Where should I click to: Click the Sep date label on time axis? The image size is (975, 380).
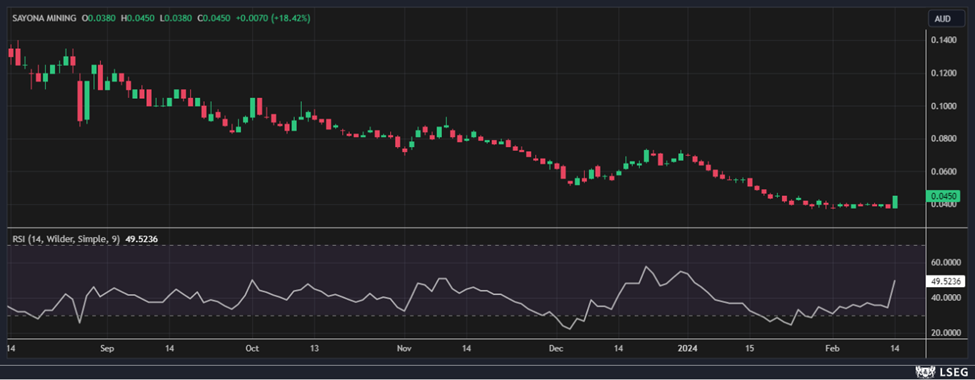[107, 348]
